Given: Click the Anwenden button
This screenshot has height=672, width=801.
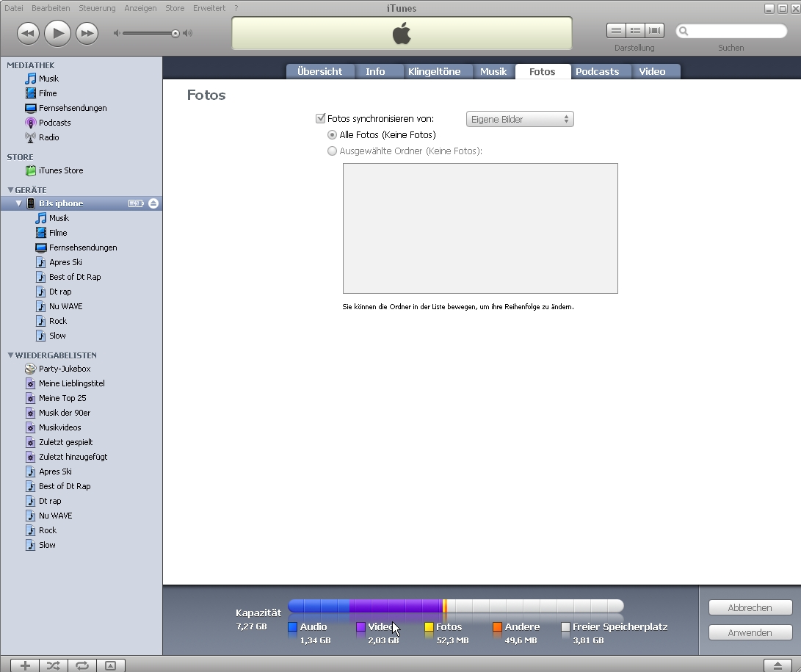Looking at the screenshot, I should click(750, 632).
